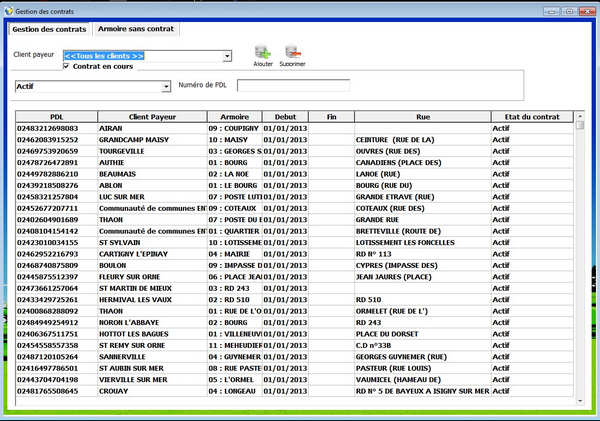This screenshot has height=421, width=600.
Task: Toggle the Contrat en cours checkbox
Action: pyautogui.click(x=66, y=66)
